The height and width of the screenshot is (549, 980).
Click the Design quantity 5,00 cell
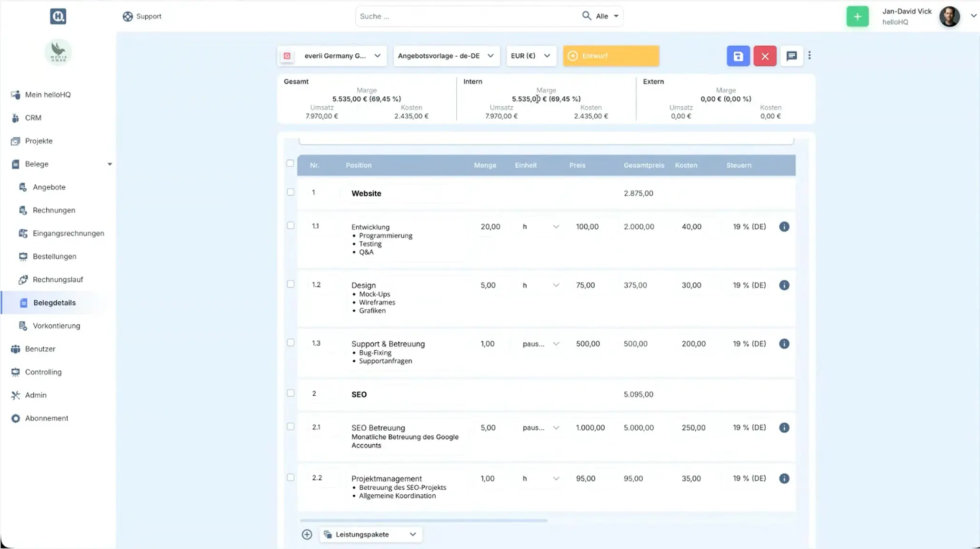tap(488, 285)
